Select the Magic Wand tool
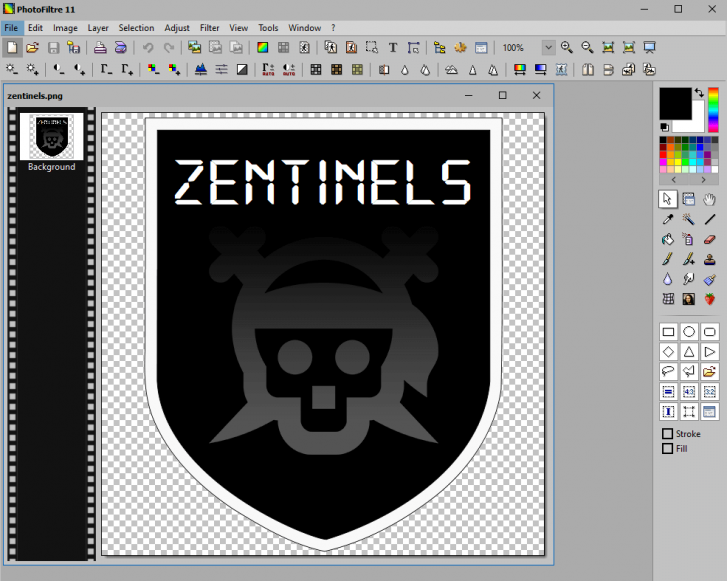Image resolution: width=727 pixels, height=581 pixels. (x=689, y=219)
